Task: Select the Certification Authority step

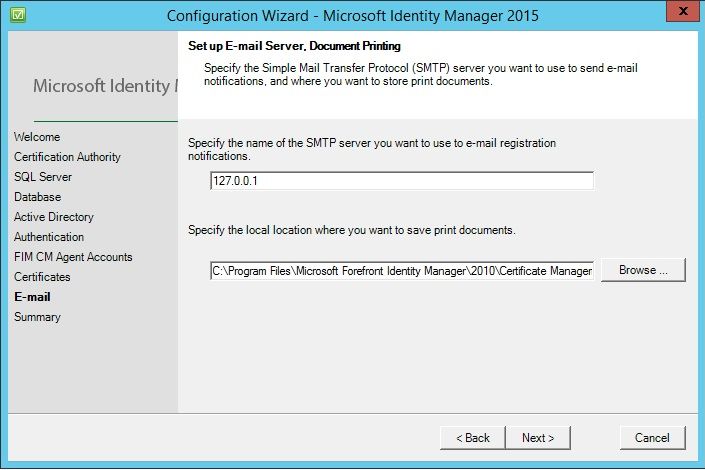Action: 67,157
